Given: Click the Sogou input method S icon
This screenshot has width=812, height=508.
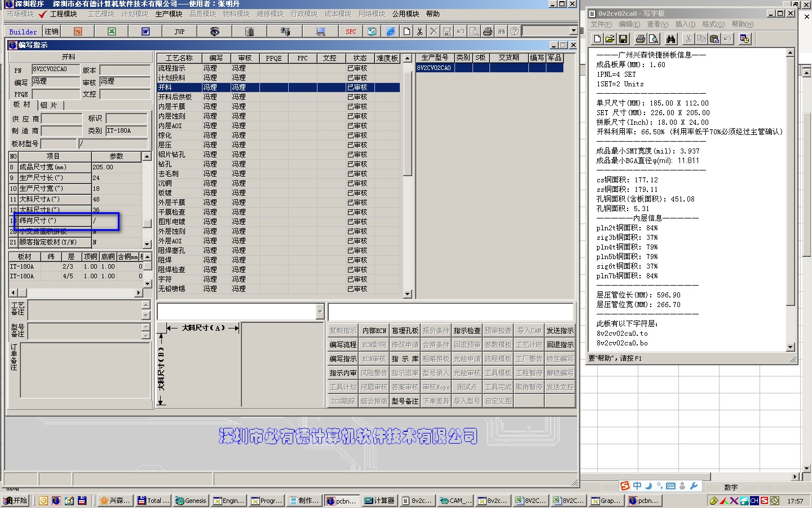Looking at the screenshot, I should click(624, 485).
